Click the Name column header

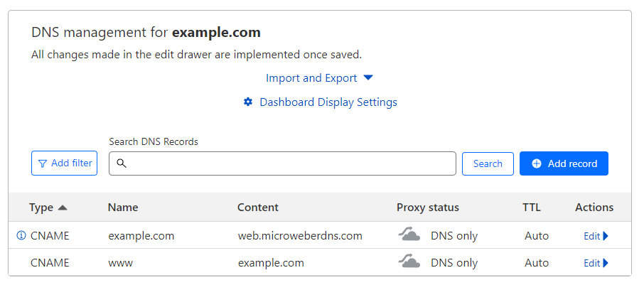(123, 208)
